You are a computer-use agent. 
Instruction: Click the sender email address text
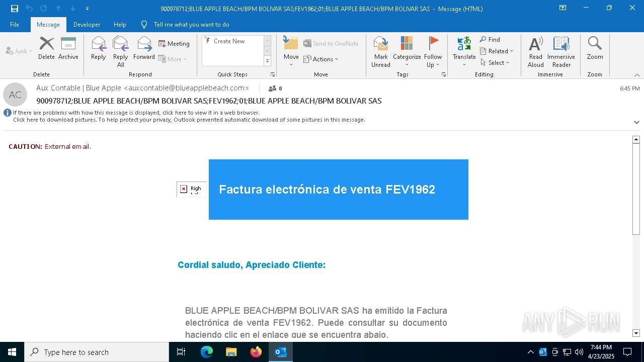186,88
